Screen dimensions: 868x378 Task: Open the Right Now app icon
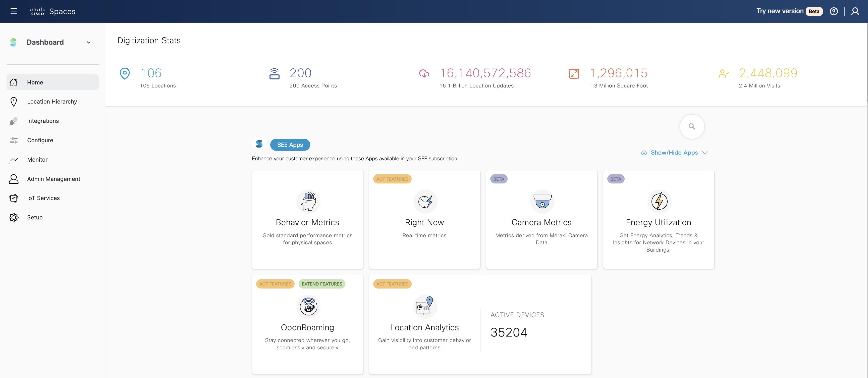point(425,201)
